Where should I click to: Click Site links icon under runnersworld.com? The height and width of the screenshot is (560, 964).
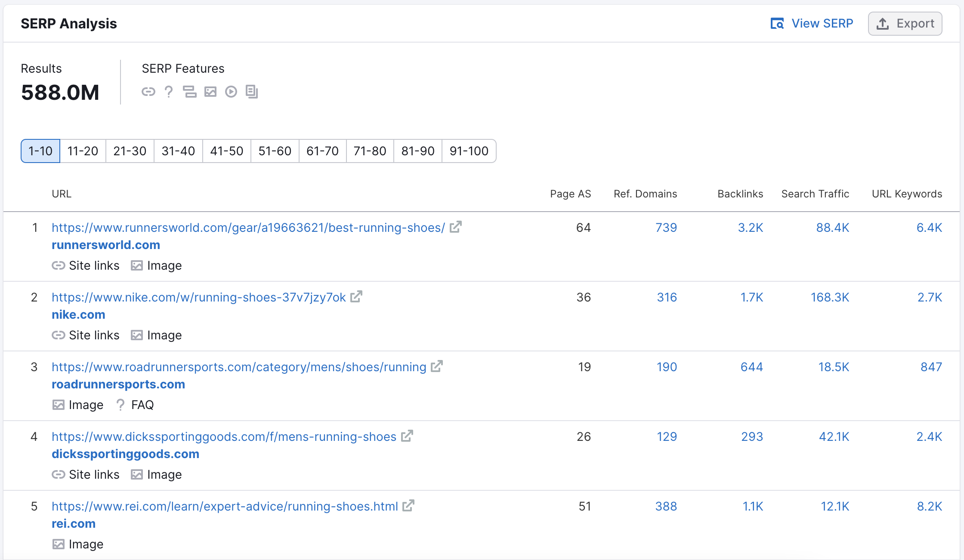pyautogui.click(x=59, y=265)
